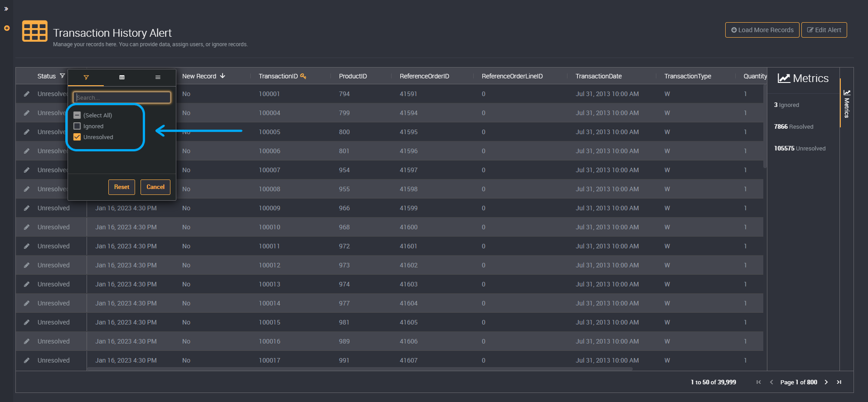
Task: Check the Ignored filter option
Action: coord(77,126)
